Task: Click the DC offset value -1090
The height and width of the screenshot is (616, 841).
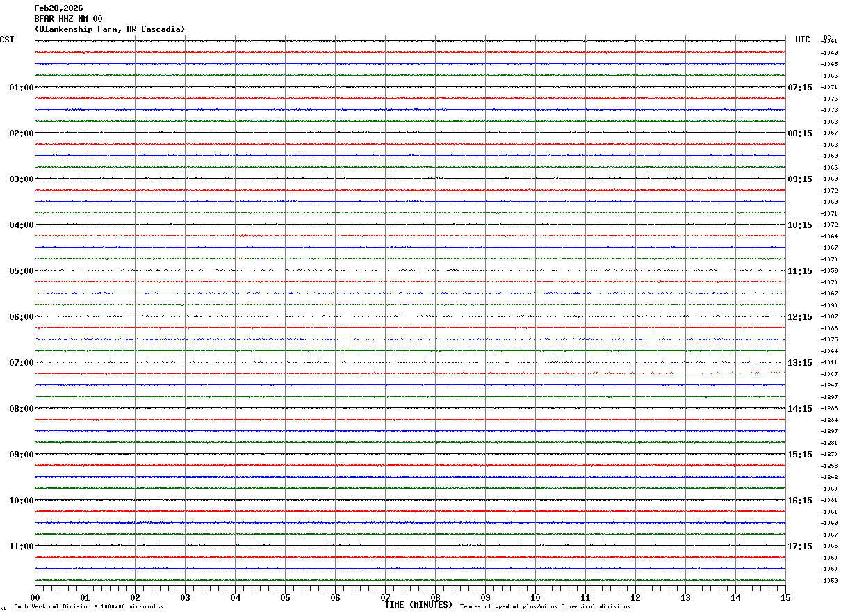Action: [x=828, y=305]
